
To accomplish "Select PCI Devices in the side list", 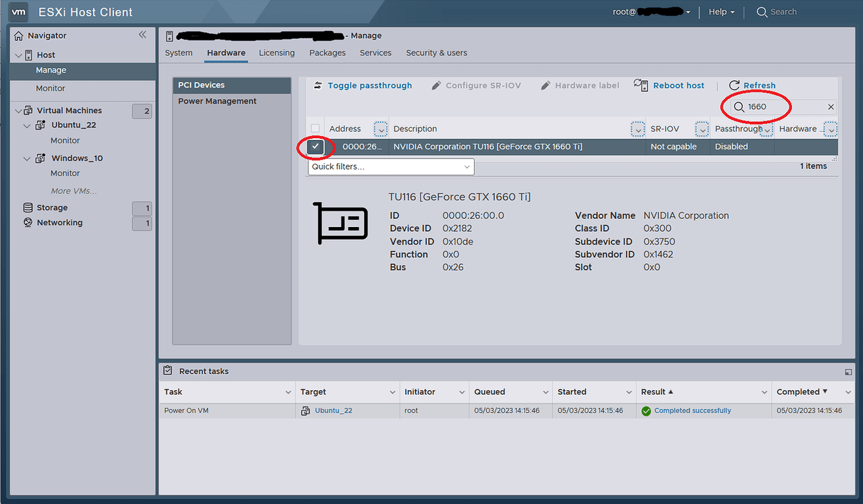I will pyautogui.click(x=232, y=85).
